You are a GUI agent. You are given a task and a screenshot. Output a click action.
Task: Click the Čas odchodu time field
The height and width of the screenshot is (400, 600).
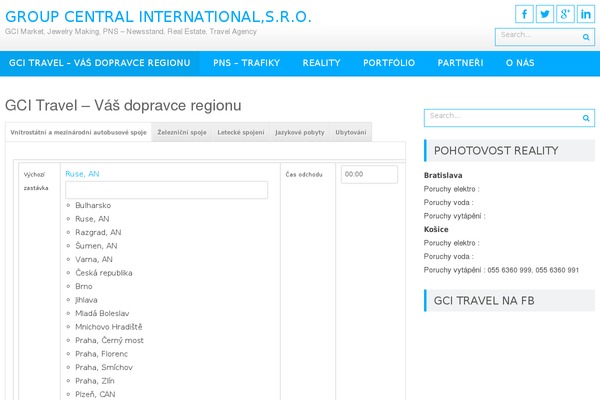(369, 174)
